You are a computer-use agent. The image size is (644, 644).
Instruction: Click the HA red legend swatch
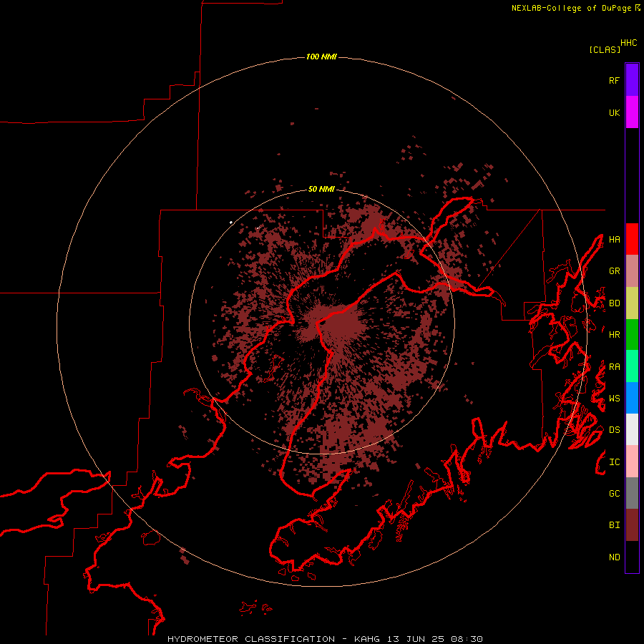[632, 239]
